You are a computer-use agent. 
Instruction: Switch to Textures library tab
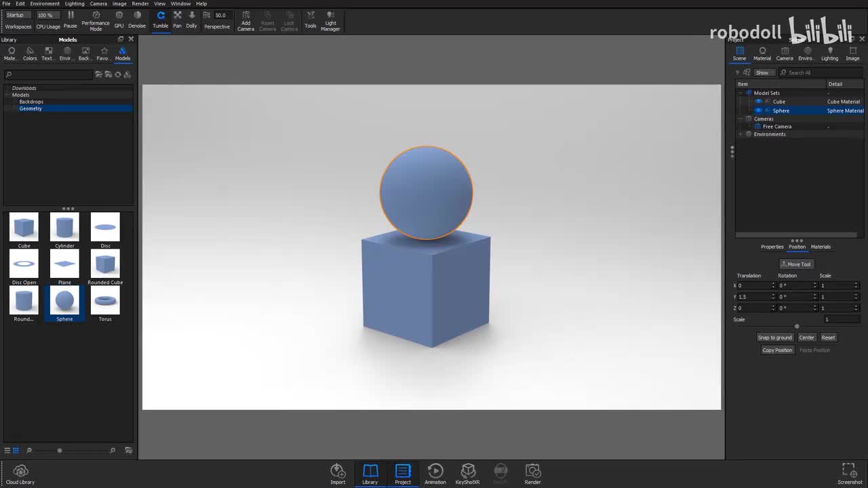[x=48, y=54]
